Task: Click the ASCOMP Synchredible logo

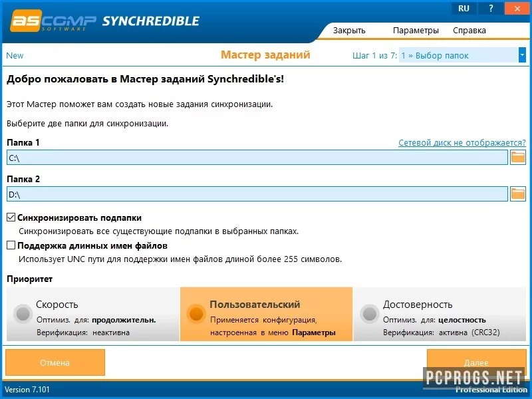Action: 105,21
